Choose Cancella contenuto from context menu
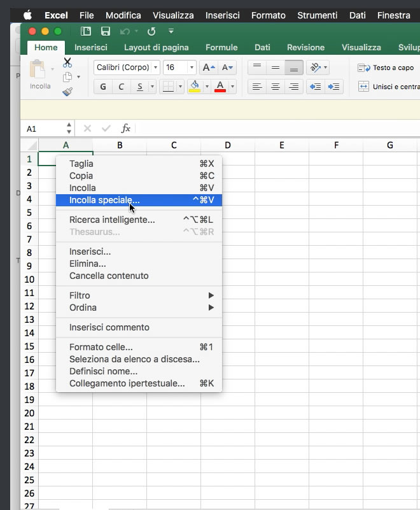420x510 pixels. (x=139, y=276)
